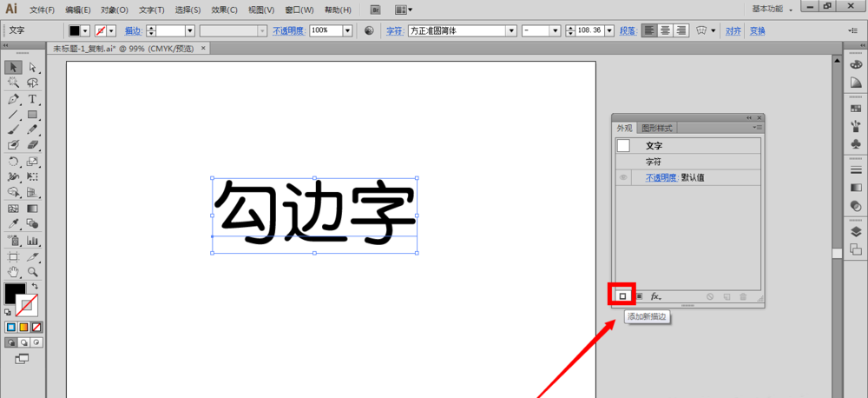Select the Perspective Grid tool
Image resolution: width=868 pixels, height=398 pixels.
[33, 192]
